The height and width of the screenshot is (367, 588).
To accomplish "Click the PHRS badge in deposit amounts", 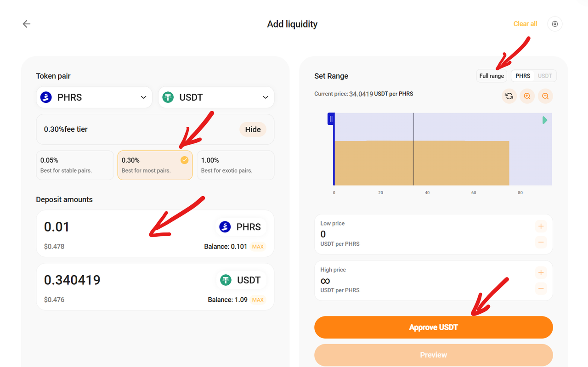I will (240, 227).
